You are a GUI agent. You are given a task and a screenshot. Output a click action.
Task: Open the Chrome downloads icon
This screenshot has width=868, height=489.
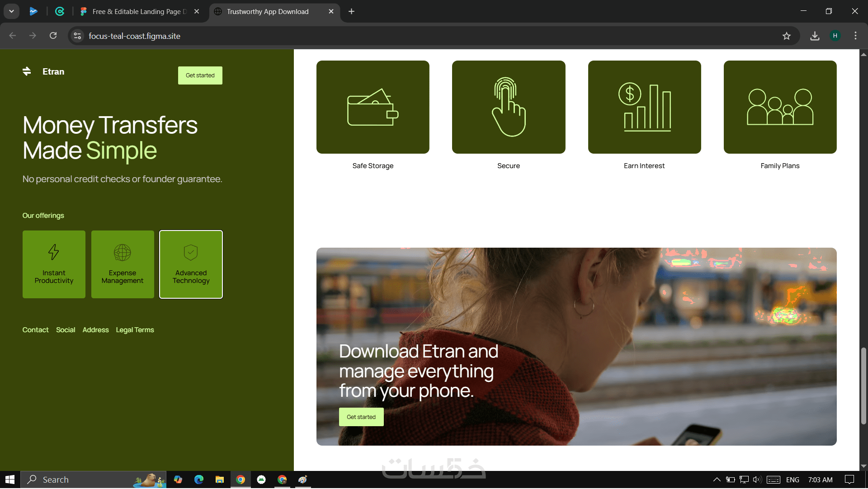815,36
